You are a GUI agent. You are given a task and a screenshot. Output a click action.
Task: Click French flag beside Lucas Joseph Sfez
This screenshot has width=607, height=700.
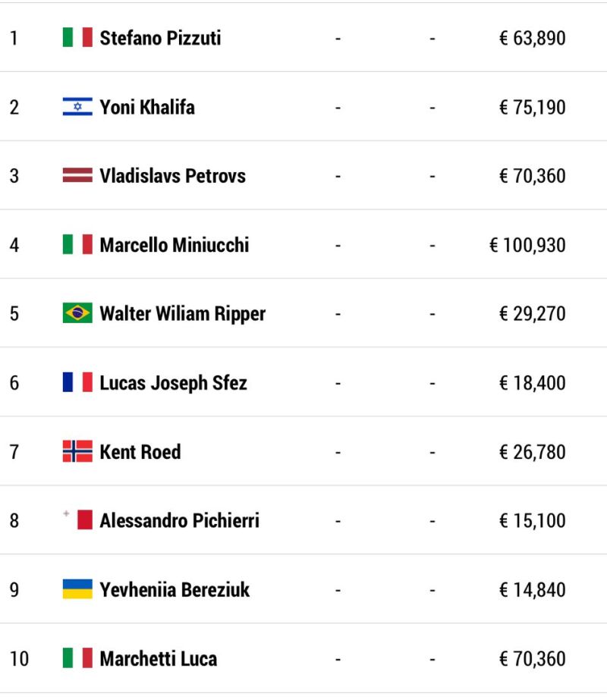[x=77, y=382]
